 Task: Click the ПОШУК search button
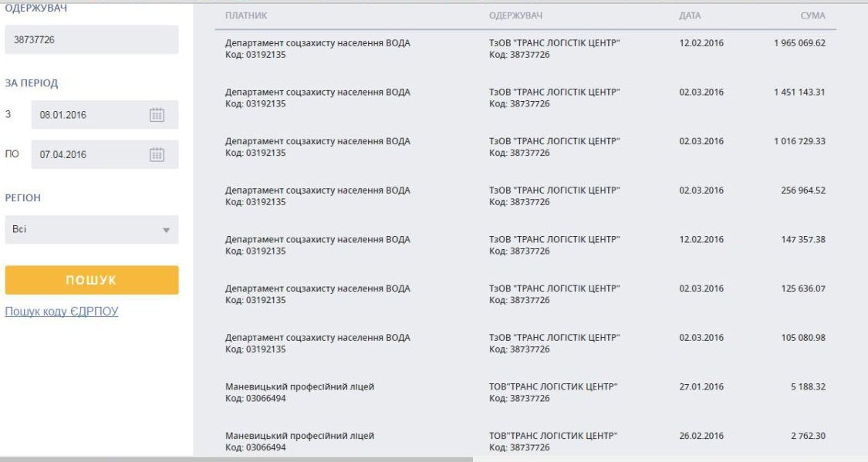point(92,280)
